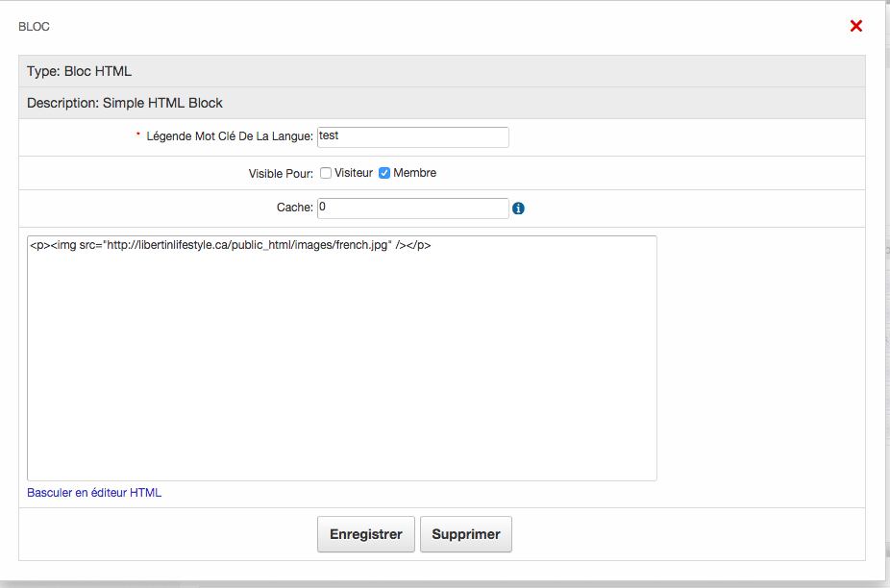Select the "Description: Simple HTML Block" row
This screenshot has width=890, height=588.
125,103
